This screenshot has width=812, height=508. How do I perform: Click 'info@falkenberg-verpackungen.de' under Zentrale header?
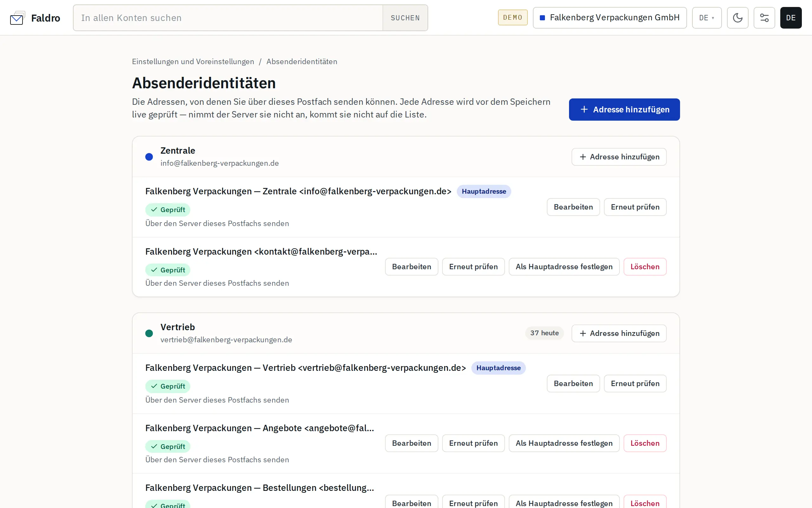(x=219, y=163)
